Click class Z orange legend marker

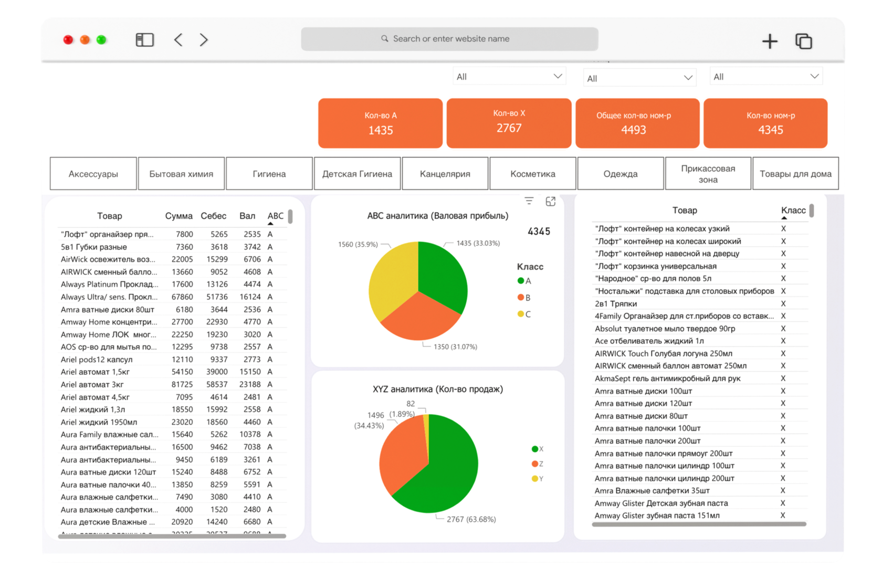click(x=534, y=464)
